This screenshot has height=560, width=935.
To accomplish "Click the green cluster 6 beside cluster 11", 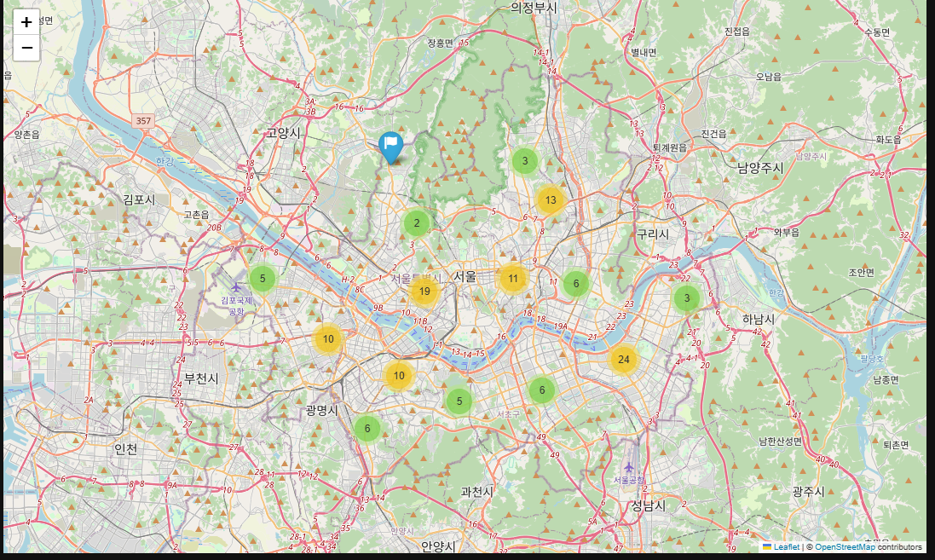I will 576,284.
